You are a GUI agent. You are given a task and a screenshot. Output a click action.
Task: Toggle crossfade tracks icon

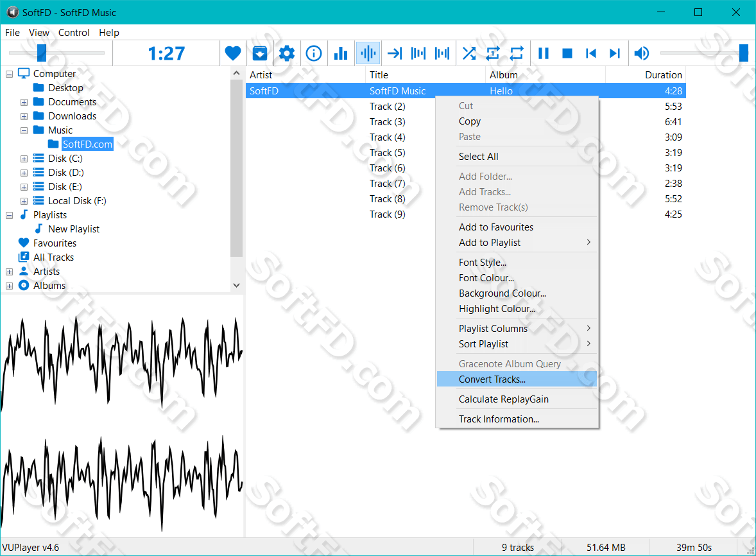click(442, 53)
